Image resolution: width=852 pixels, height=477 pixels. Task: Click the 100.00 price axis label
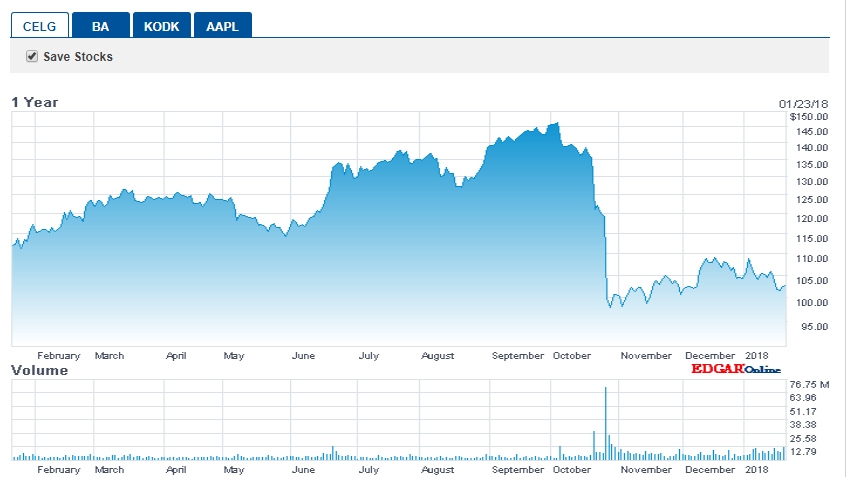812,303
